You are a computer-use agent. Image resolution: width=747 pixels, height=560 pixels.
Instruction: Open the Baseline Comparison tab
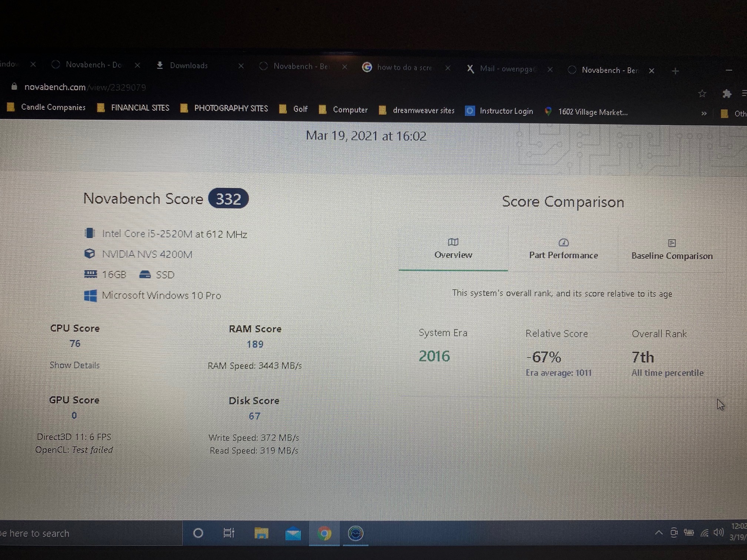click(x=672, y=250)
